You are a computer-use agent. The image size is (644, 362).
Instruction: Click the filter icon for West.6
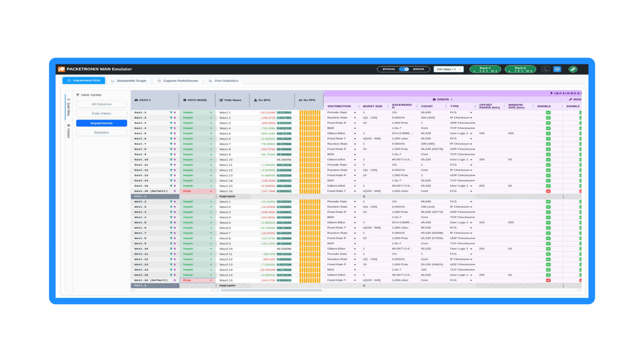[x=171, y=228]
